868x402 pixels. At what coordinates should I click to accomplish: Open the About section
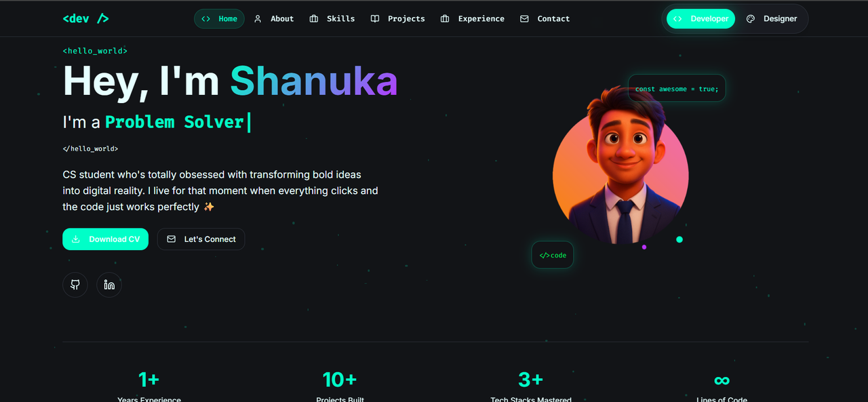[274, 19]
